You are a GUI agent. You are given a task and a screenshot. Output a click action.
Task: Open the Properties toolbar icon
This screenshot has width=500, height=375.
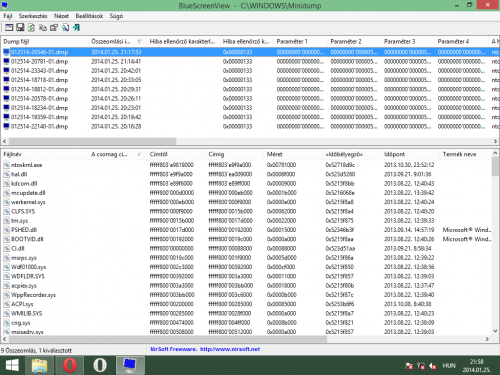(x=54, y=28)
